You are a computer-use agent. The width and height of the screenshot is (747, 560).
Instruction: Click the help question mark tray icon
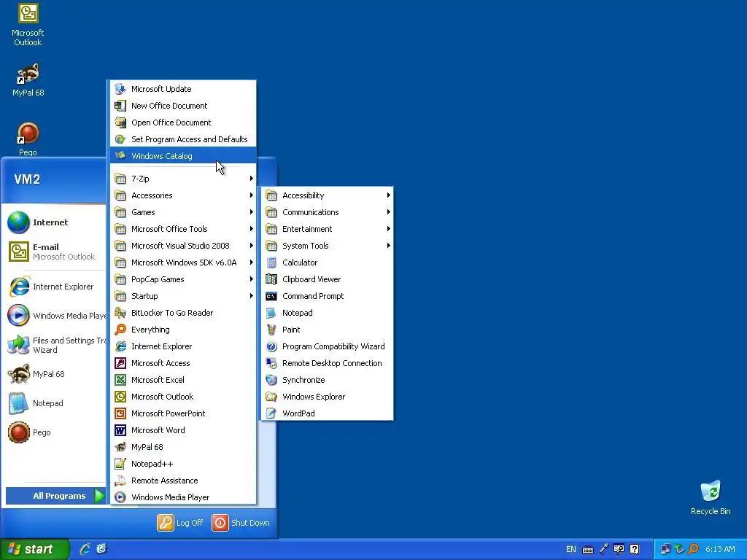click(x=634, y=549)
